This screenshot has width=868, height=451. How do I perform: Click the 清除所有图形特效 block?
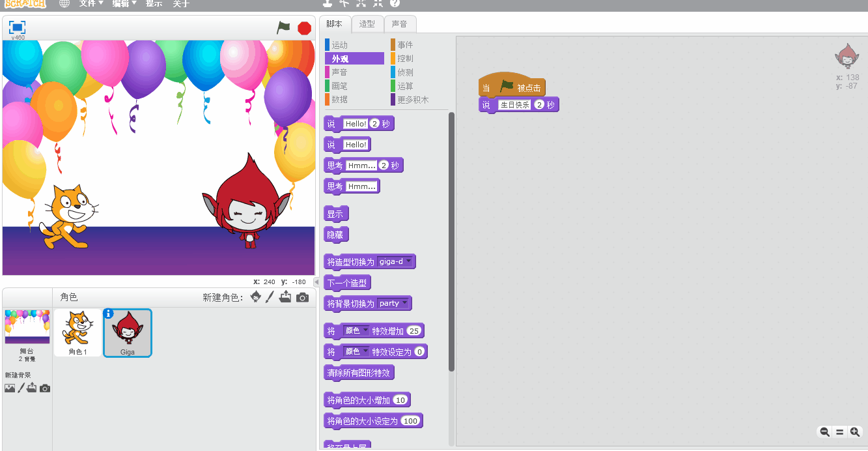[359, 373]
